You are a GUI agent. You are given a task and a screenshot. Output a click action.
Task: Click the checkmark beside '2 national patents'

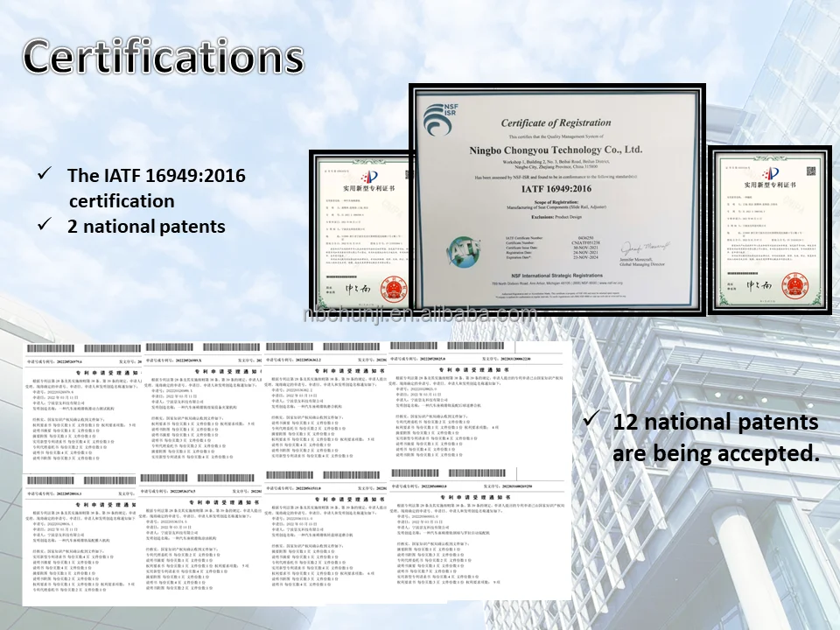[45, 224]
